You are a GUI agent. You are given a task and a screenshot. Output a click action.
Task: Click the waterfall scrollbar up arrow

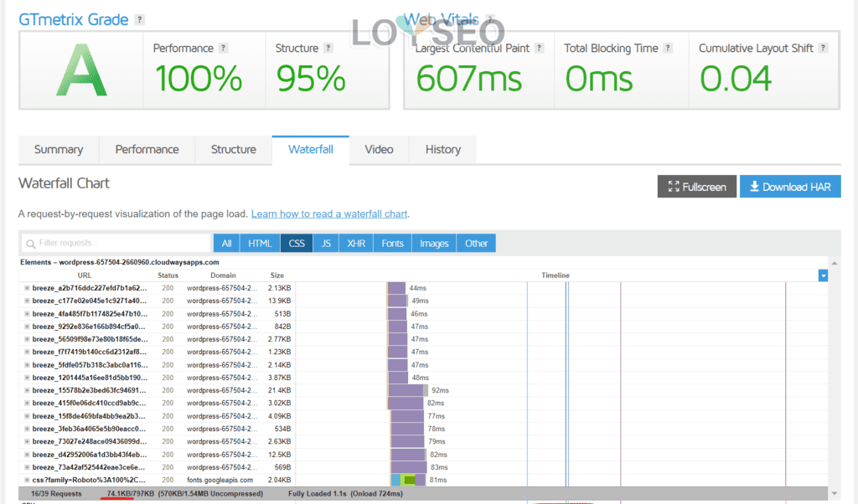pos(835,263)
